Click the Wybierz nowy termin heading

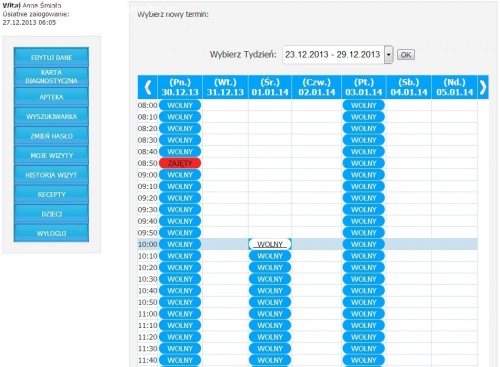(173, 15)
